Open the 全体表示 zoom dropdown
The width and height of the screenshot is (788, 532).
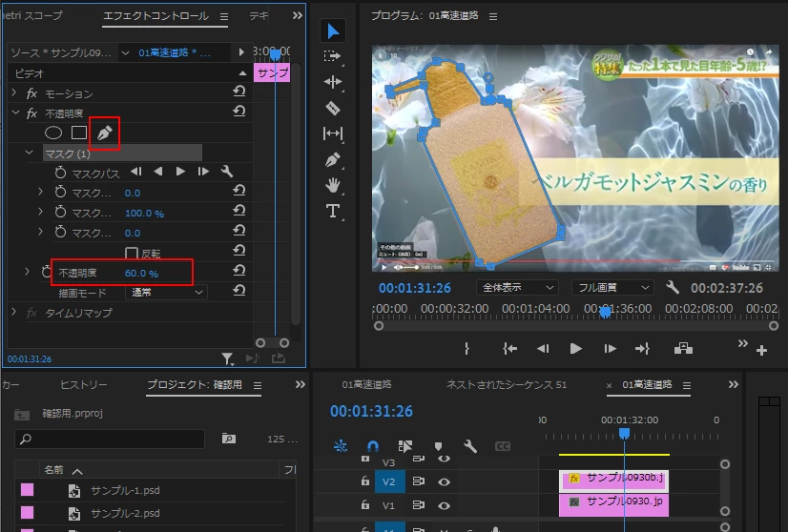click(517, 287)
